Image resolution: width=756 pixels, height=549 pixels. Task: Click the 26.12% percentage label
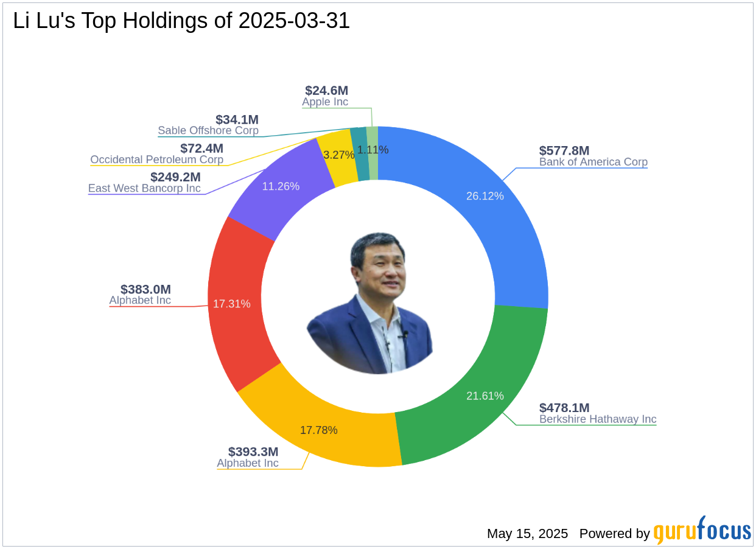(x=485, y=196)
